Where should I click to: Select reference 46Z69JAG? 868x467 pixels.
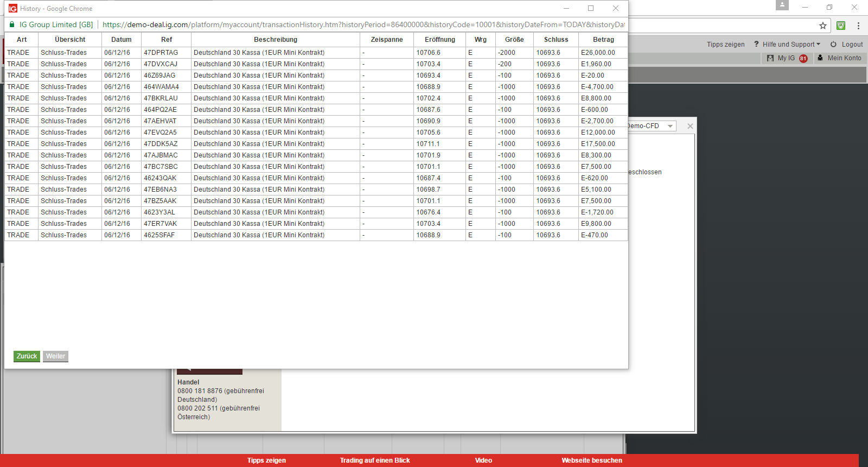(x=159, y=75)
